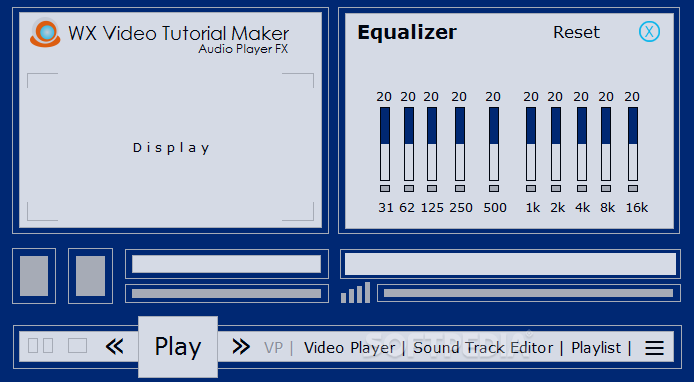The image size is (694, 382).
Task: Click the pause icon with two bars
Action: [41, 346]
